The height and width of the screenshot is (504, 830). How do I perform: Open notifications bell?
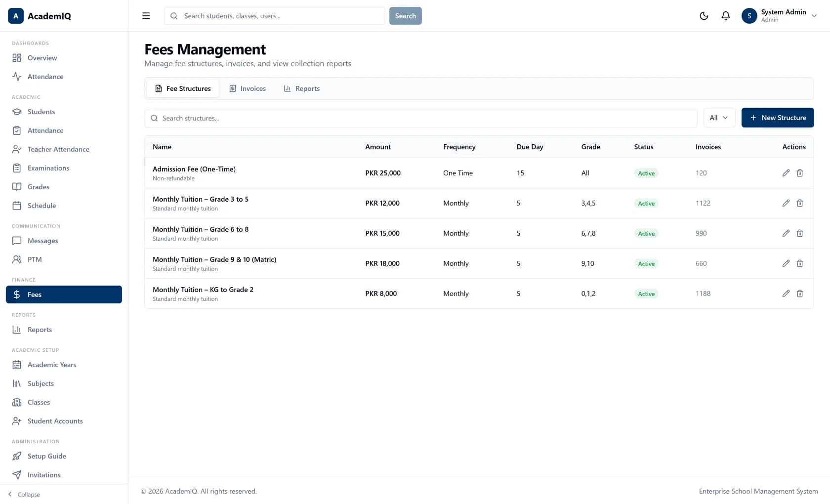(x=726, y=16)
